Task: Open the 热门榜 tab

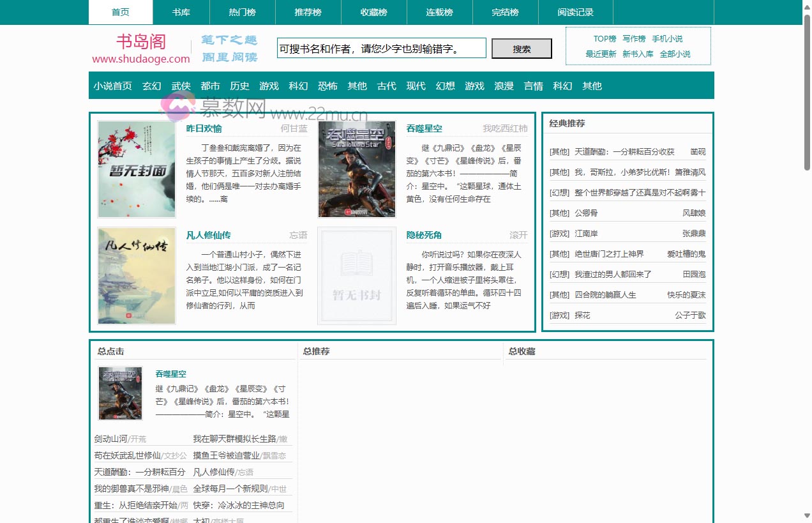Action: 242,12
